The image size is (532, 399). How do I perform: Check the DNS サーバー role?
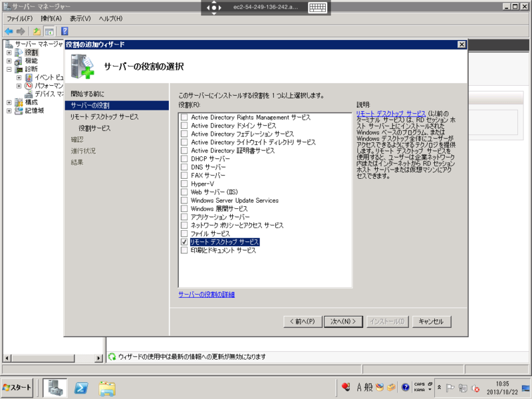(184, 167)
